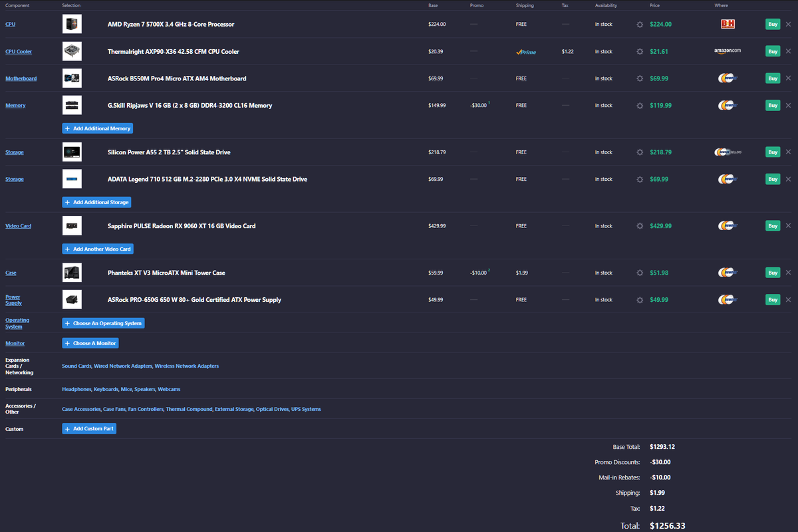Remove the ASRock B550M Pro4 motherboard
This screenshot has height=532, width=798.
788,78
